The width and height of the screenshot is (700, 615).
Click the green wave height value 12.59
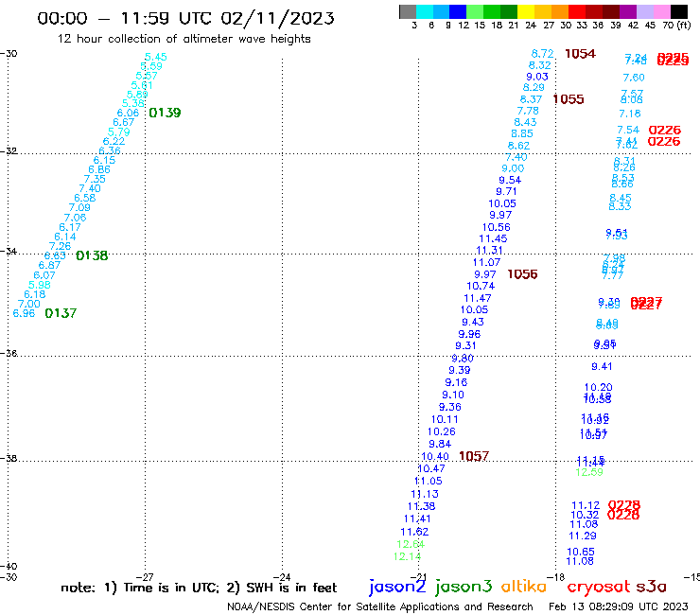(589, 472)
